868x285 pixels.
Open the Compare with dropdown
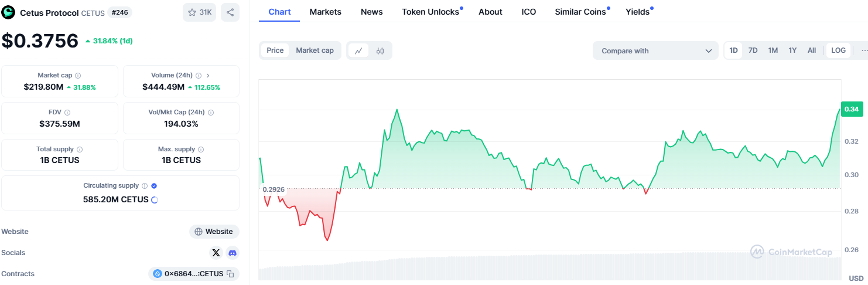[655, 51]
